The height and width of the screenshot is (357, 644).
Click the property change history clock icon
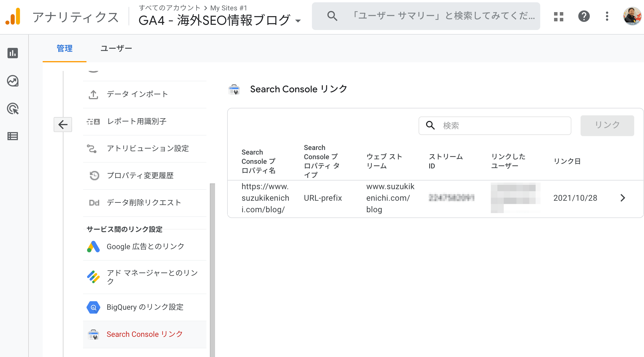pyautogui.click(x=94, y=176)
